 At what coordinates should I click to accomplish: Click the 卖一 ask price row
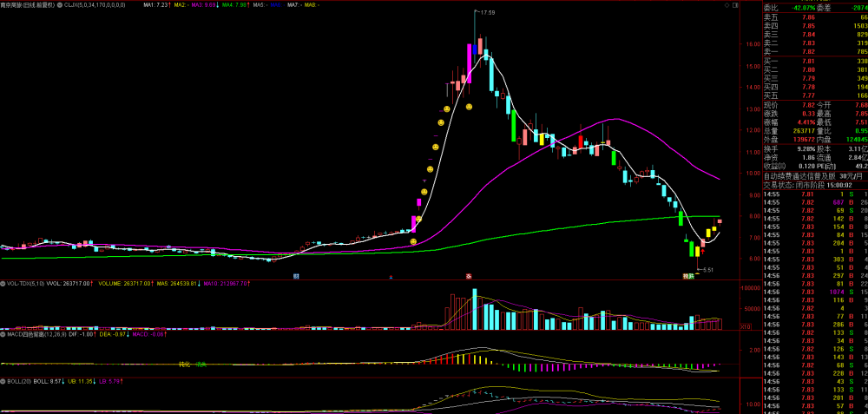click(x=815, y=51)
